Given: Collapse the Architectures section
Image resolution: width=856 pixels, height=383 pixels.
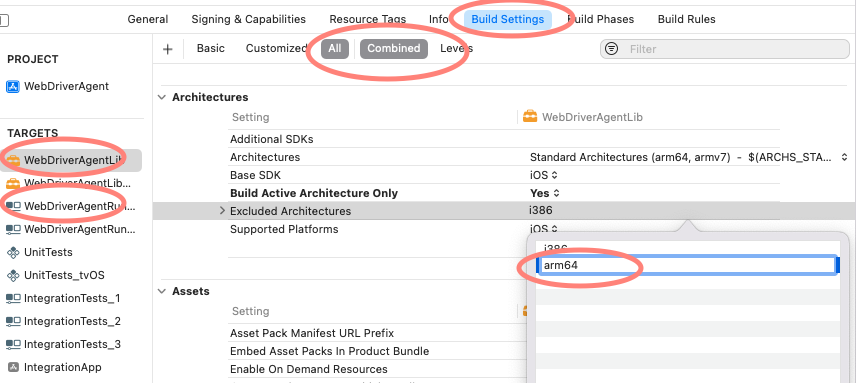Looking at the screenshot, I should (x=162, y=97).
